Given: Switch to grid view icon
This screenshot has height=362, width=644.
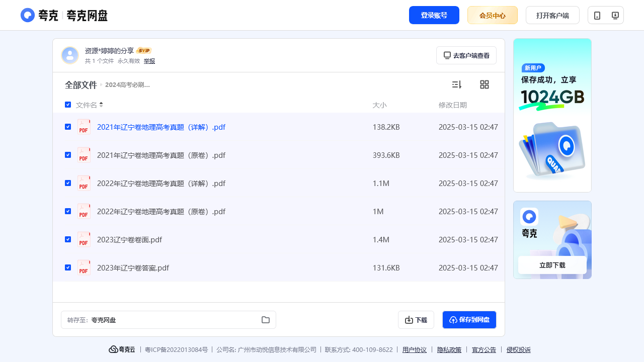Looking at the screenshot, I should pyautogui.click(x=485, y=84).
